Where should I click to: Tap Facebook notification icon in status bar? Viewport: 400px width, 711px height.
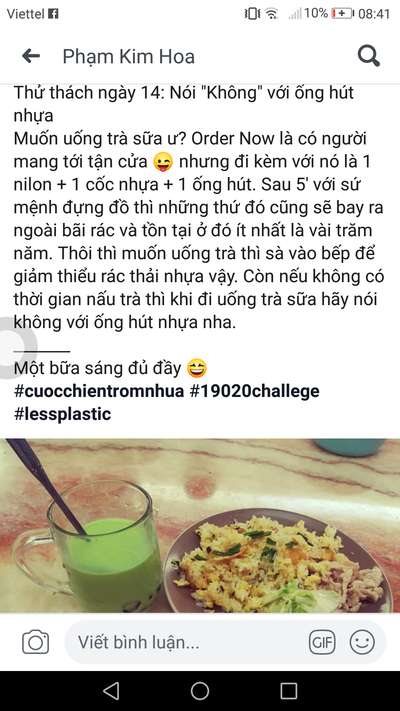coord(53,14)
